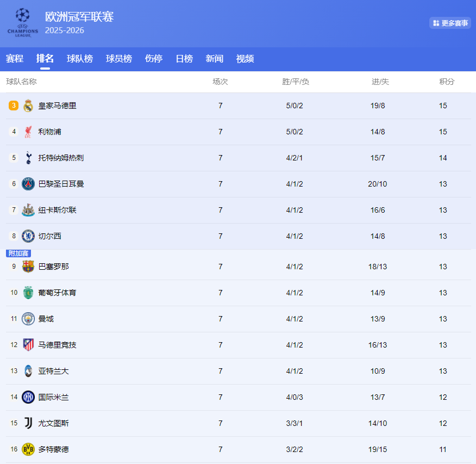Click the Inter Milan crest icon

pos(28,397)
